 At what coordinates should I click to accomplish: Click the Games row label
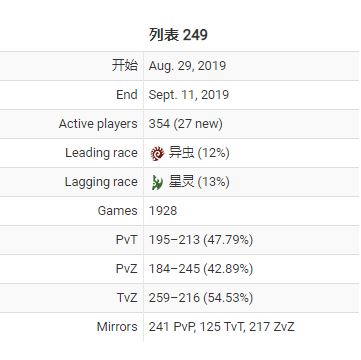(117, 211)
